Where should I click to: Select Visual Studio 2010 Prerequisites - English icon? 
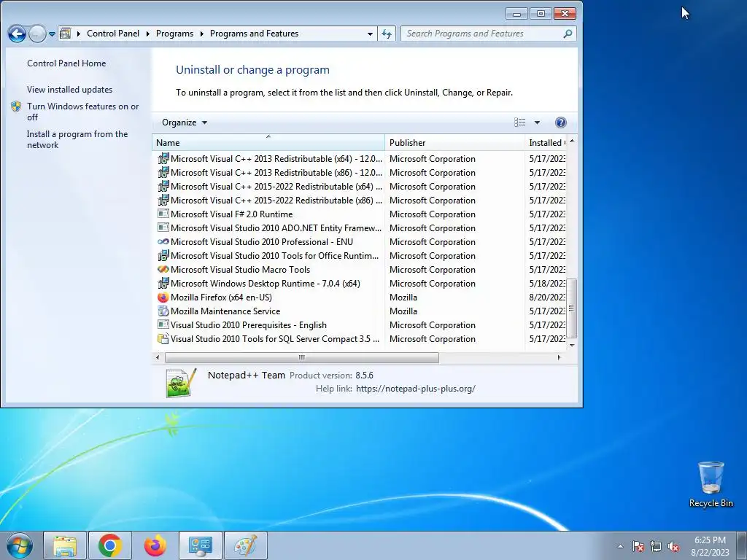[163, 324]
